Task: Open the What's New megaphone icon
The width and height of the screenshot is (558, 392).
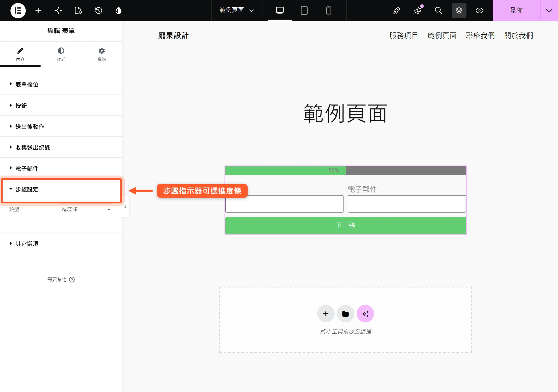Action: pyautogui.click(x=418, y=10)
